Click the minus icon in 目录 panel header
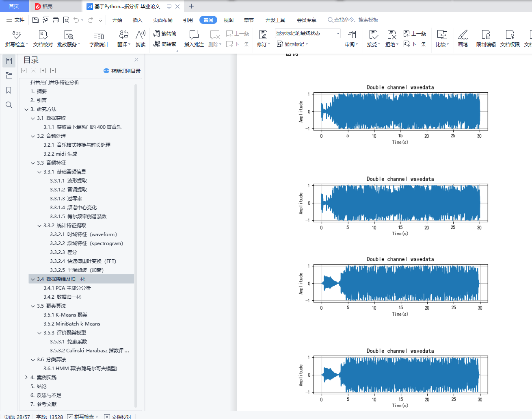The width and height of the screenshot is (532, 419). (x=53, y=71)
